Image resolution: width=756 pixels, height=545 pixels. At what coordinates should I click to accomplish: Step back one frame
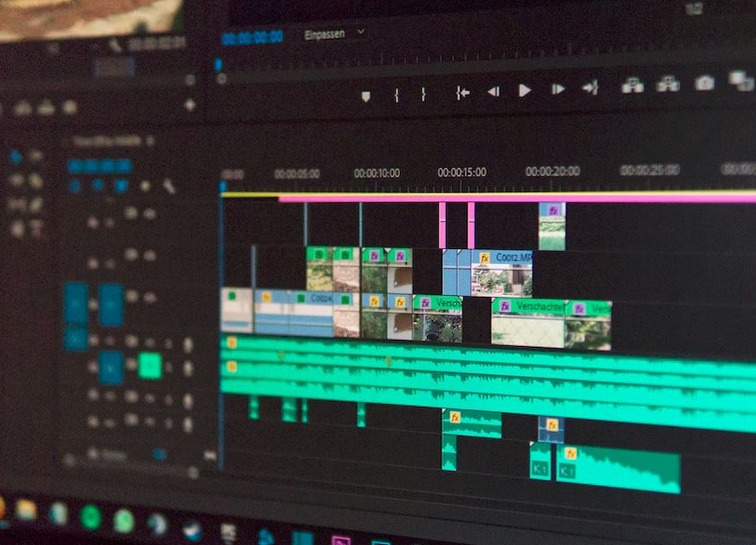pos(493,91)
